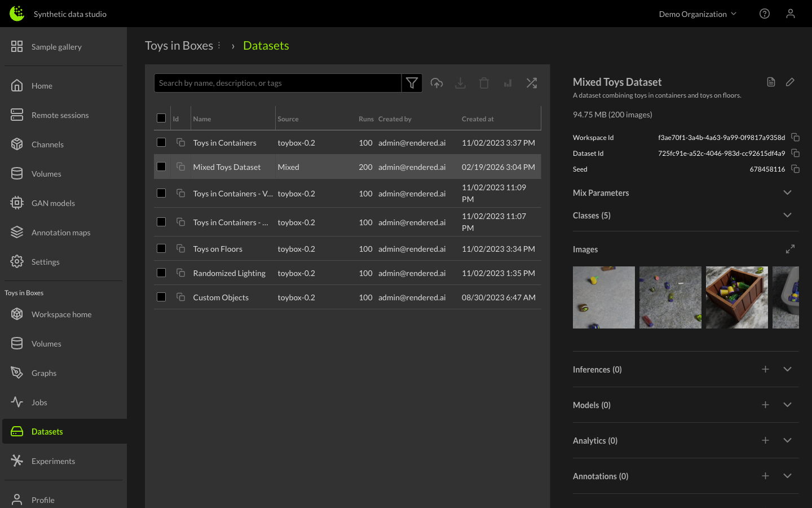The width and height of the screenshot is (812, 508).
Task: Go to Experiments in the sidebar
Action: [x=53, y=461]
